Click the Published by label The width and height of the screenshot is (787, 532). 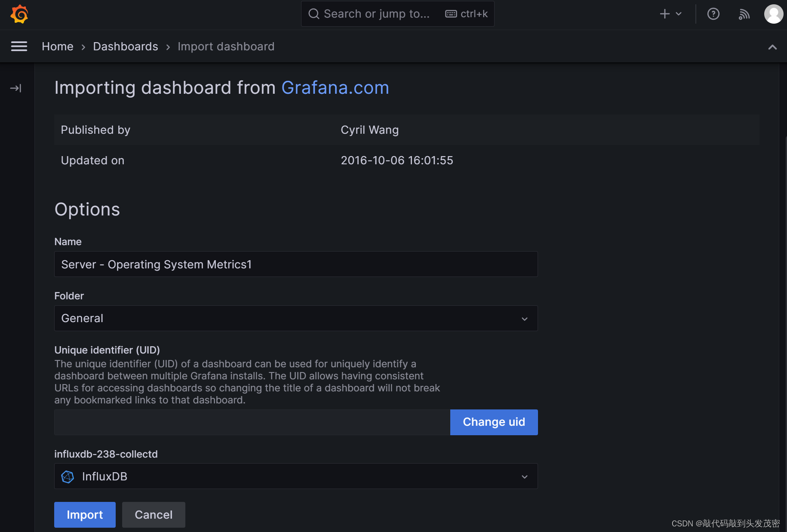pyautogui.click(x=95, y=130)
